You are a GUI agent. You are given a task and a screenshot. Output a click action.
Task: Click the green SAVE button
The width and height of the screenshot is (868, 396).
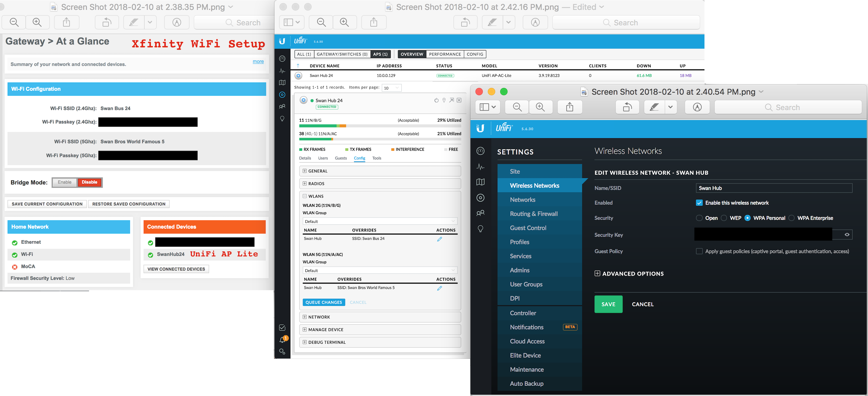click(x=608, y=304)
